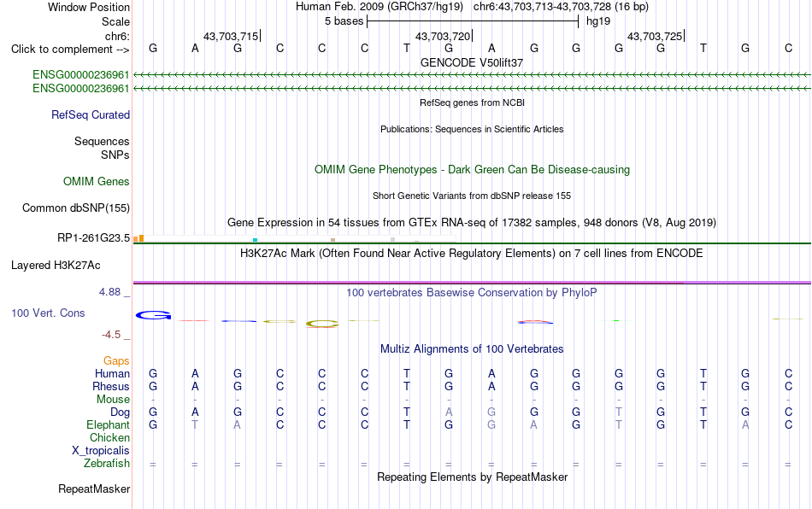Click the '5 bases' scale label
The image size is (812, 509).
click(x=344, y=21)
